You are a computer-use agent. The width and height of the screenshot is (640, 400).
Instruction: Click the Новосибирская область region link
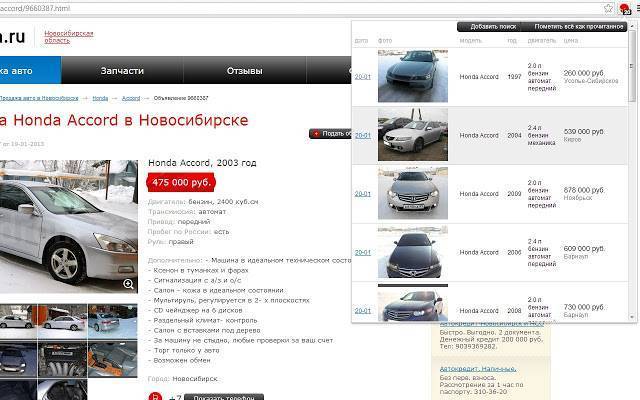[69, 37]
